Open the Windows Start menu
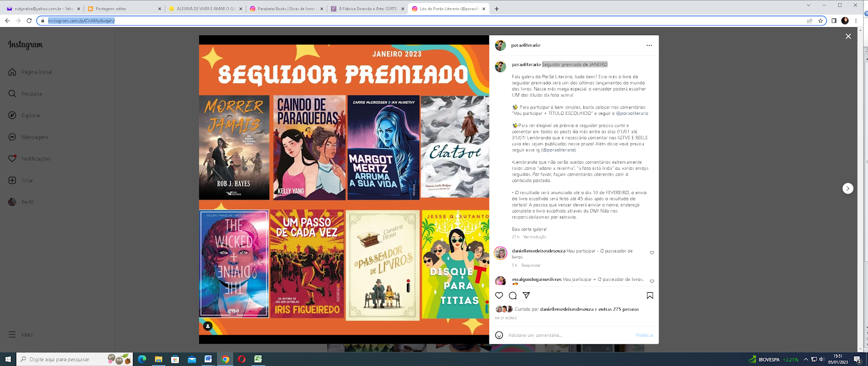Image resolution: width=868 pixels, height=366 pixels. tap(8, 359)
